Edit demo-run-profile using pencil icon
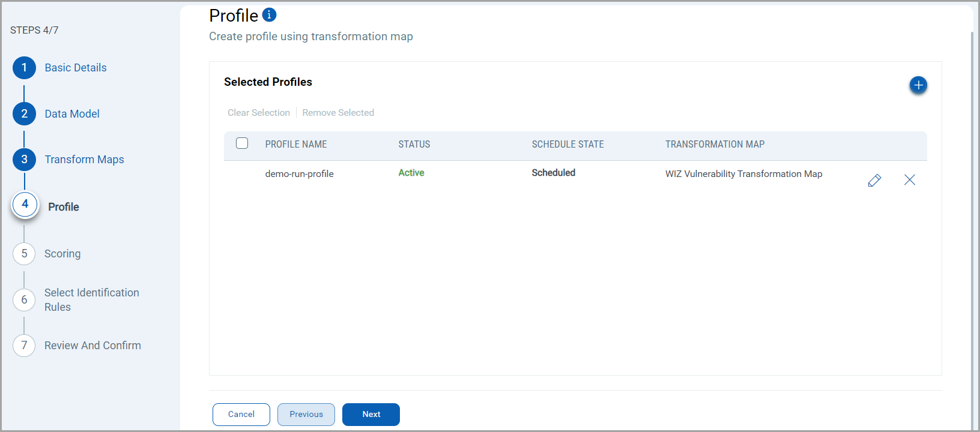 (x=874, y=180)
